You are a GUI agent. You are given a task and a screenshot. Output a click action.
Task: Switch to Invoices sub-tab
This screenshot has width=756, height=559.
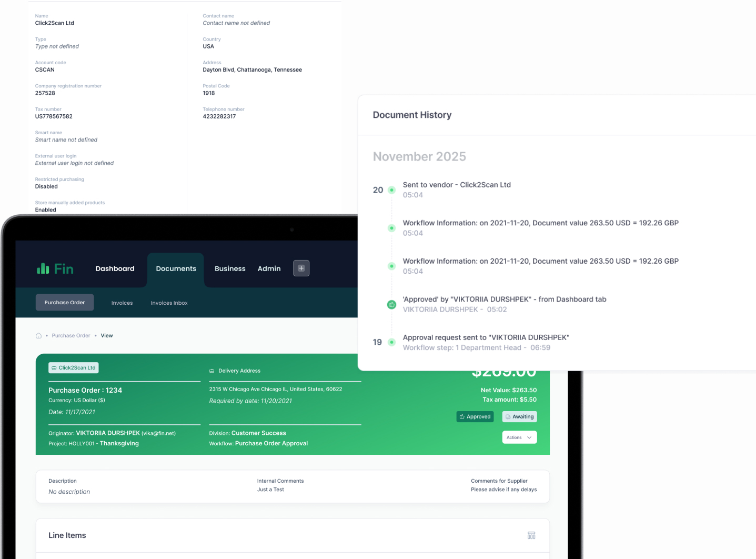coord(122,303)
